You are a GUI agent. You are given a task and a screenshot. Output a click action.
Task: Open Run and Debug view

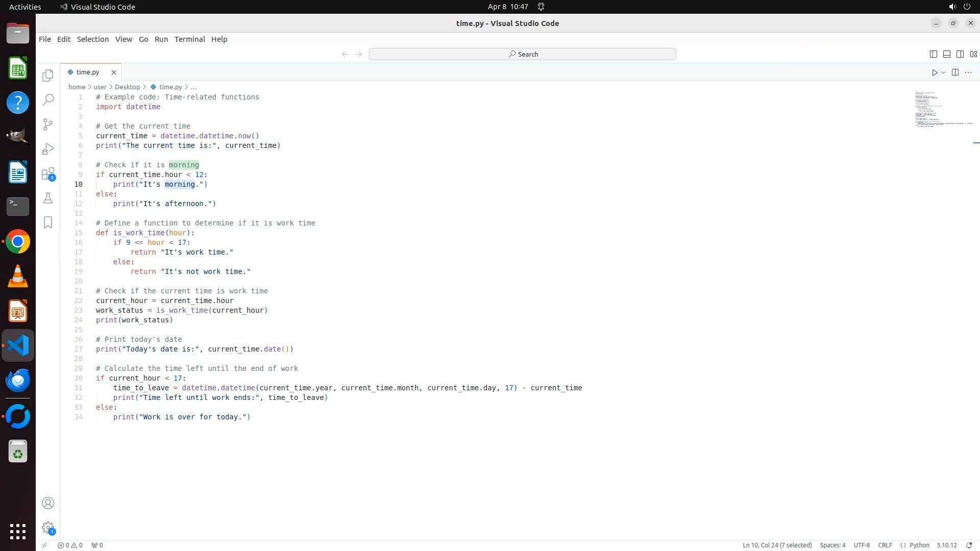tap(48, 149)
